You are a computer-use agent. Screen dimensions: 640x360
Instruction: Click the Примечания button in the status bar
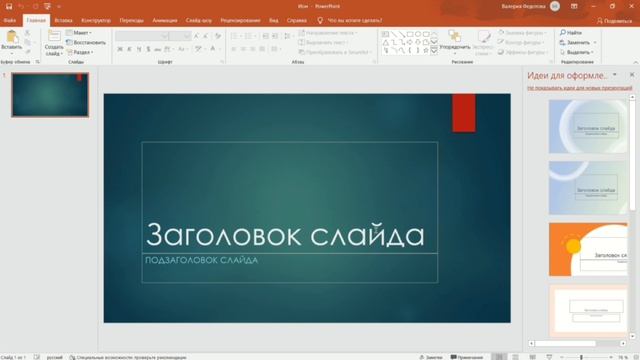[x=467, y=357]
